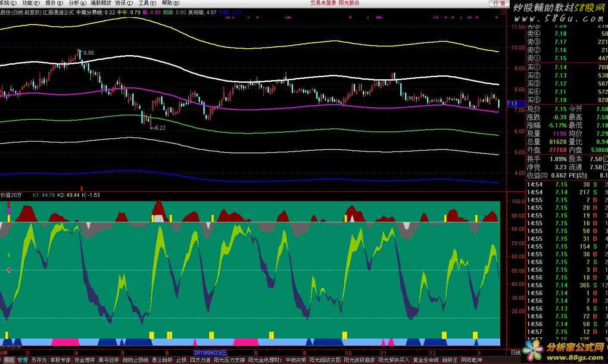Switch to the 中线决策 indicator tab
The image size is (608, 364).
(x=296, y=360)
